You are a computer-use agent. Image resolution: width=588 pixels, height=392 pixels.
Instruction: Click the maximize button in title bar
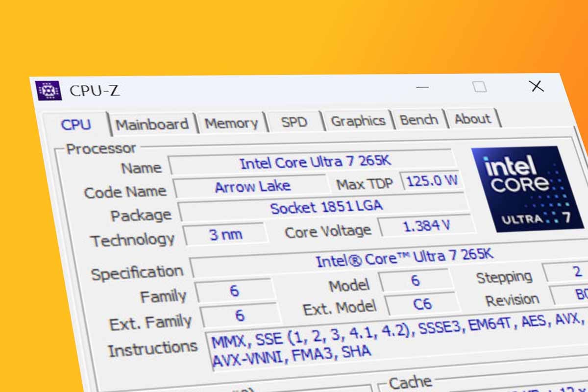[x=480, y=87]
